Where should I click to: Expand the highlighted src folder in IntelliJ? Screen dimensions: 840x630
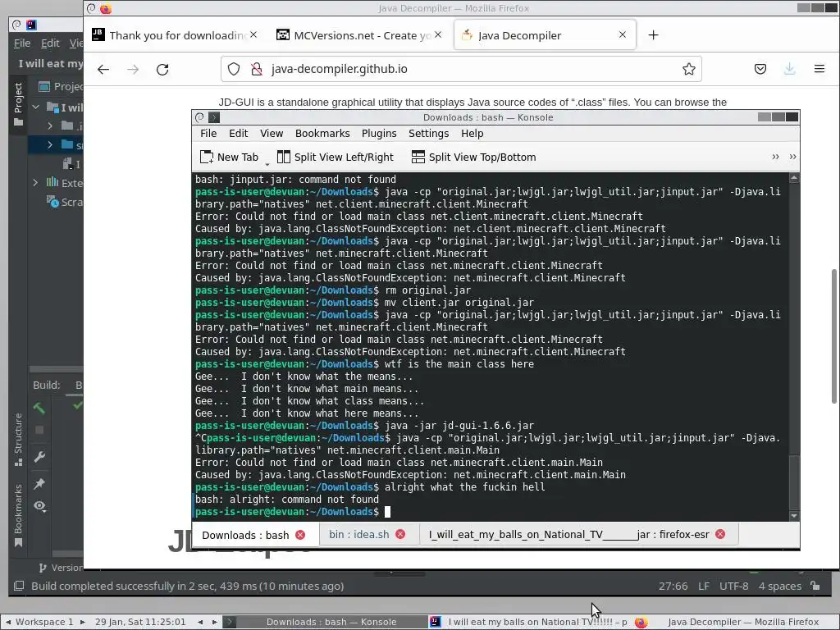[50, 145]
